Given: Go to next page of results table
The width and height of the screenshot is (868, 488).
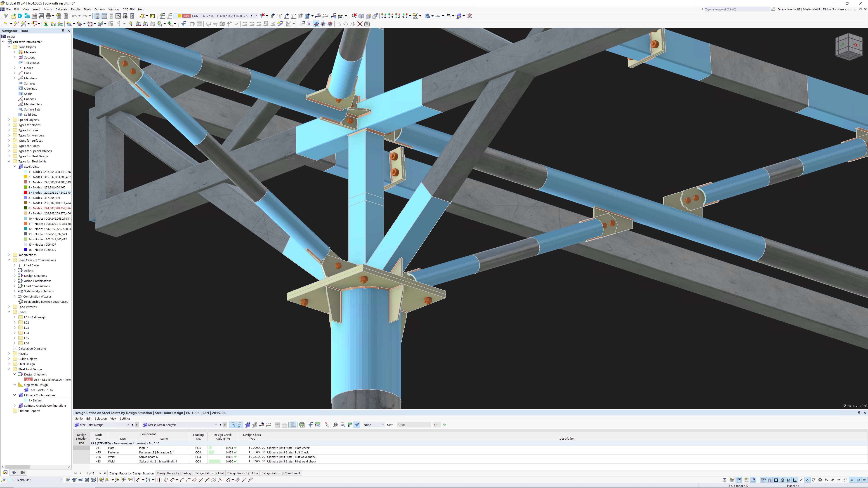Looking at the screenshot, I should [x=100, y=473].
